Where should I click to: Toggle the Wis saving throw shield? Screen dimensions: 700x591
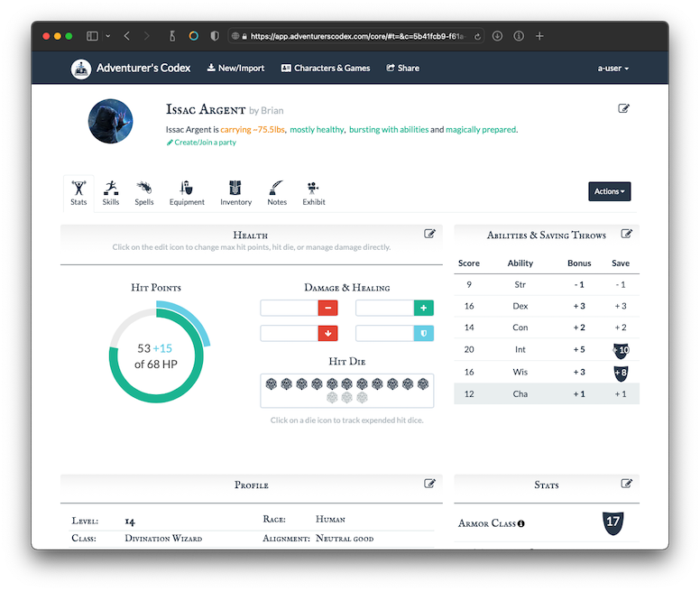(620, 373)
